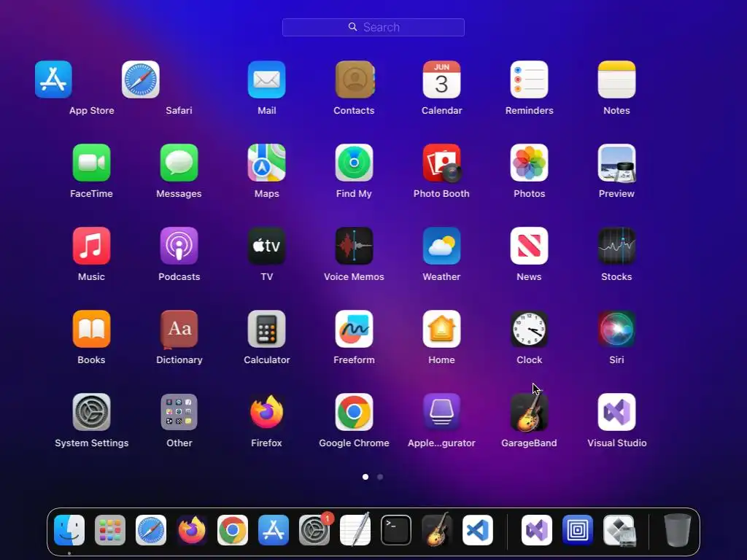Viewport: 747px width, 560px height.
Task: Open the blue concentric-squares app in Dock
Action: coord(578,530)
